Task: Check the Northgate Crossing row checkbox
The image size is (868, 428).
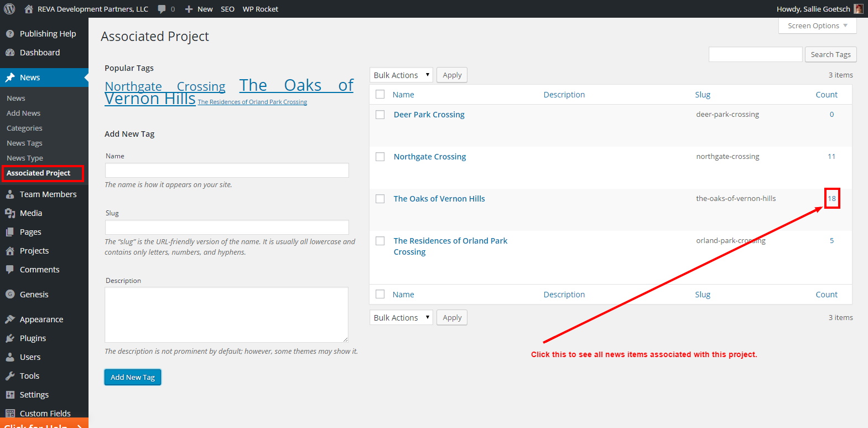Action: (x=380, y=157)
